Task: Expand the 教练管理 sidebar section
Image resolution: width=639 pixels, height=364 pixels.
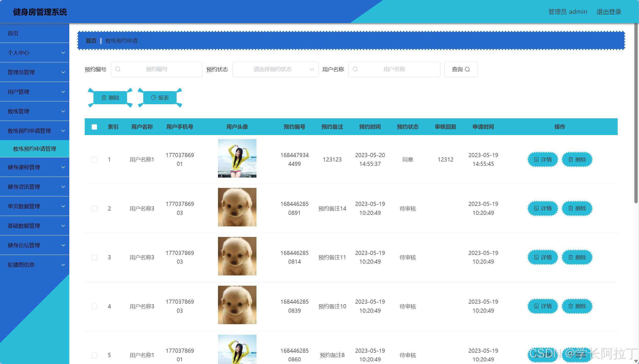Action: [35, 111]
